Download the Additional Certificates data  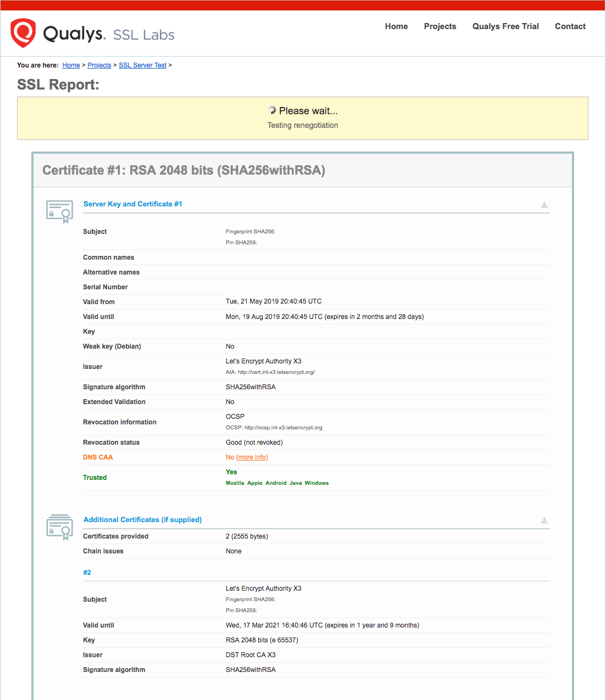click(x=544, y=520)
